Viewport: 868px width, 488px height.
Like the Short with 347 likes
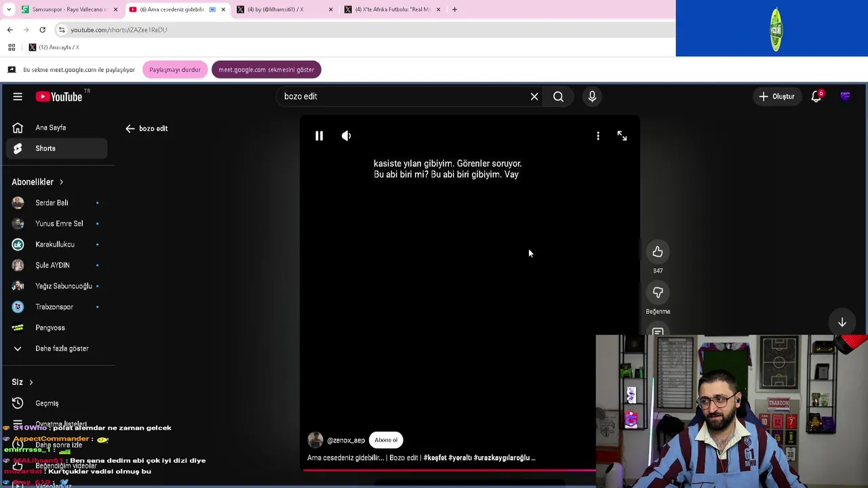point(658,252)
